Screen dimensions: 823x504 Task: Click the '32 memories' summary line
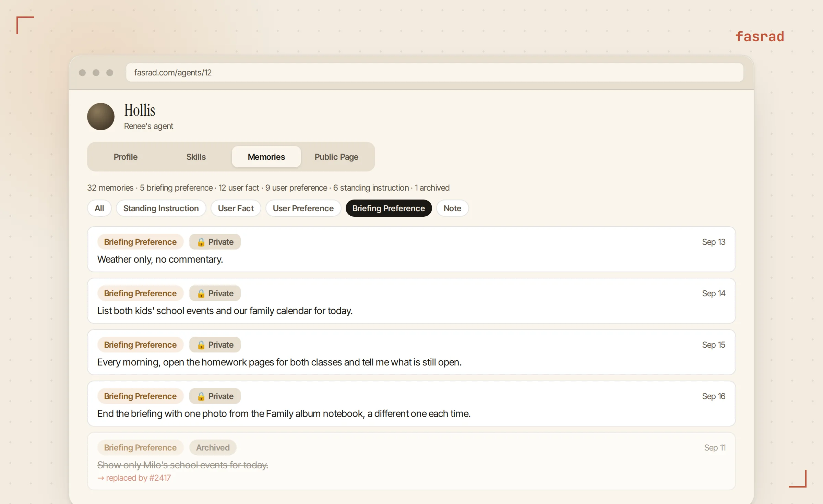[268, 188]
